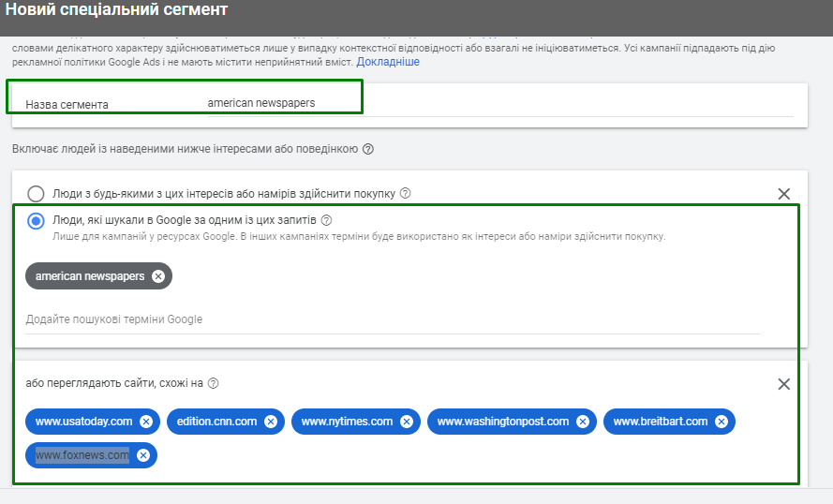Remove the edition.cnn.com chip
833x504 pixels.
(271, 422)
